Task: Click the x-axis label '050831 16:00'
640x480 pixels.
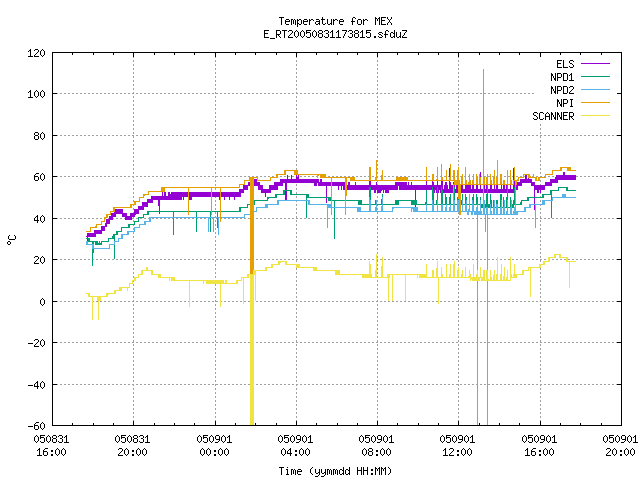Action: [51, 446]
